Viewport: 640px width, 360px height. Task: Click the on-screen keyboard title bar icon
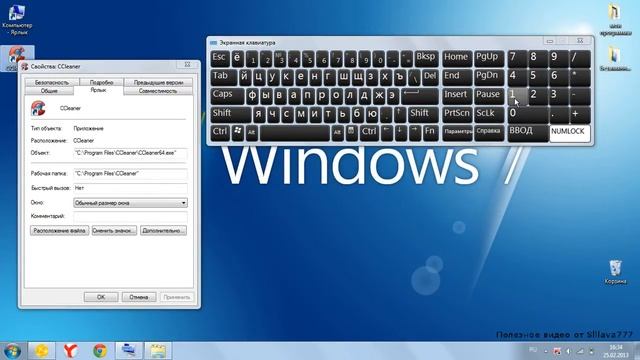213,42
